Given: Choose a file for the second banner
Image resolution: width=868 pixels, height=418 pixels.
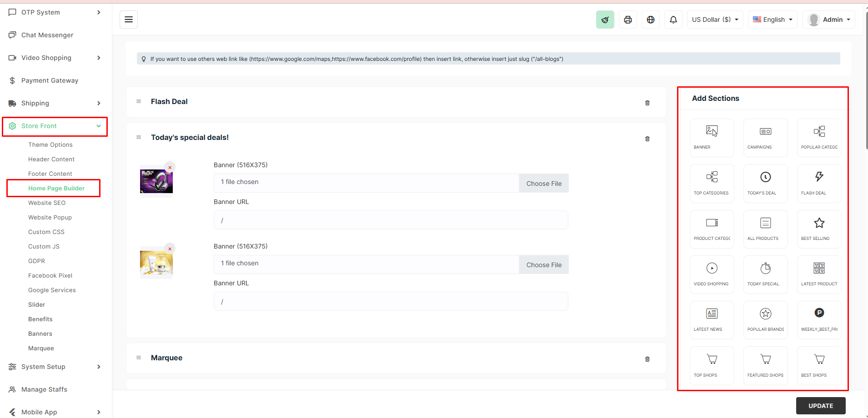Looking at the screenshot, I should click(544, 264).
